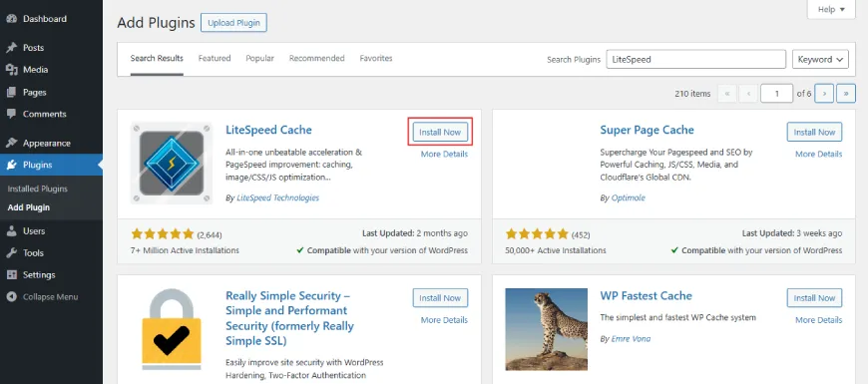Open More Details for Super Page Cache
Viewport: 868px width, 384px height.
819,154
